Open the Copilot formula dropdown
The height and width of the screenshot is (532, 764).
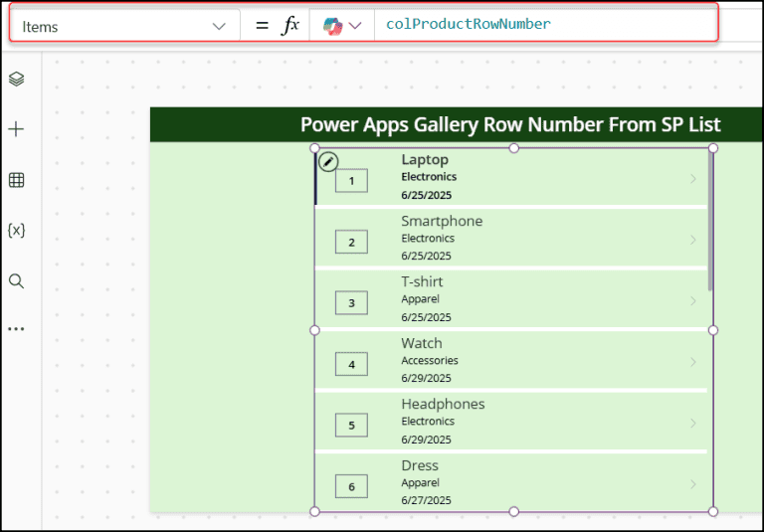click(342, 25)
